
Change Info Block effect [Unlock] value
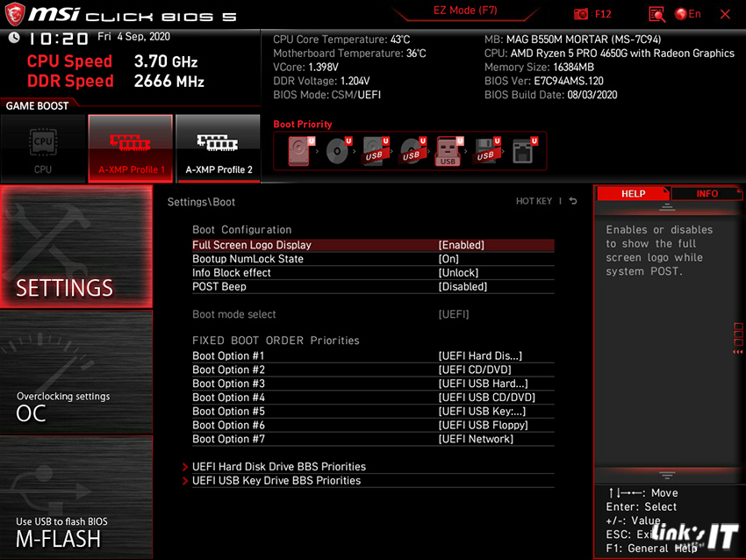458,273
